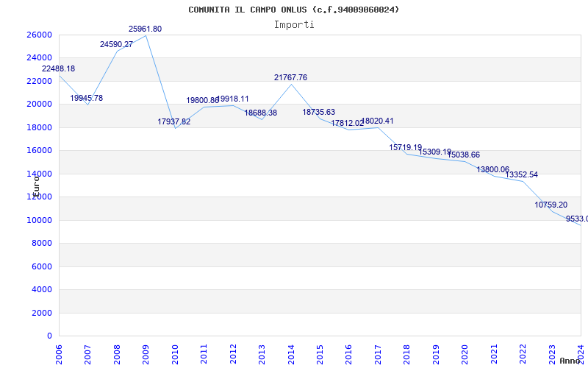This screenshot has height=368, width=588.
Task: Click the 19945.78 data label
Action: [x=86, y=98]
